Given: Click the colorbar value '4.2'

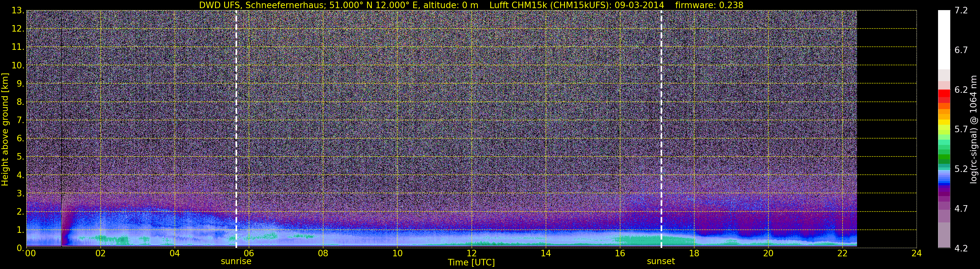Looking at the screenshot, I should (961, 248).
